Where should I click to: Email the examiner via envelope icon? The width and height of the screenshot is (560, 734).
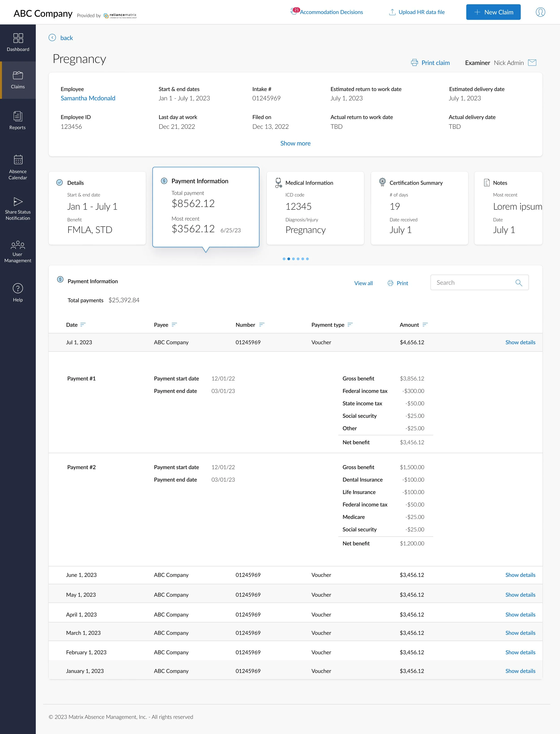[532, 63]
